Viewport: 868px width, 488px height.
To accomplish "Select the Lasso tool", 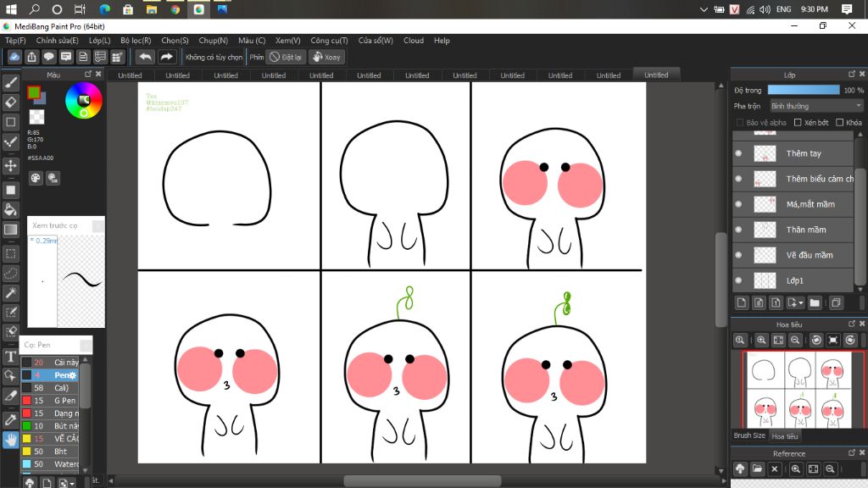I will coord(10,274).
